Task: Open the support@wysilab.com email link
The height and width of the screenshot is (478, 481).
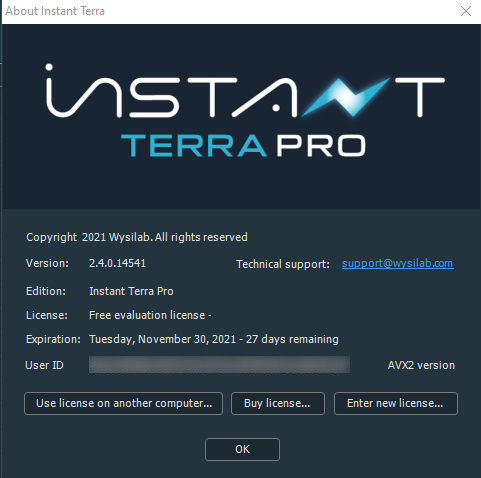Action: pyautogui.click(x=397, y=263)
